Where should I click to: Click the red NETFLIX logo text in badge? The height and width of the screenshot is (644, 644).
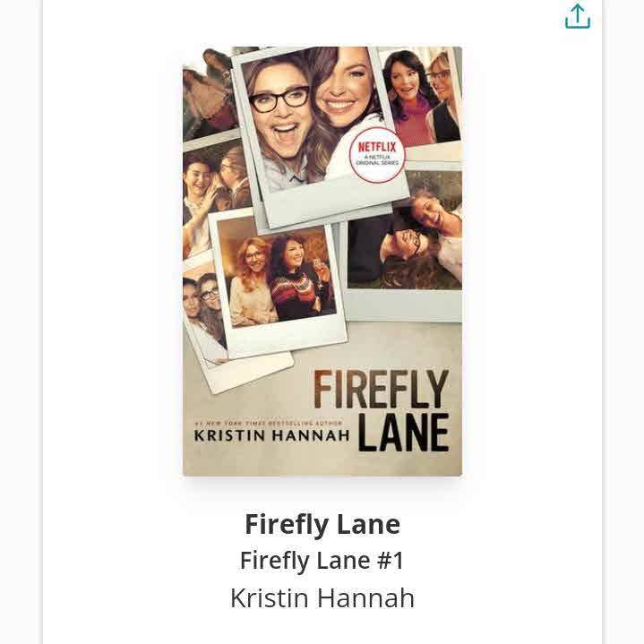coord(377,147)
